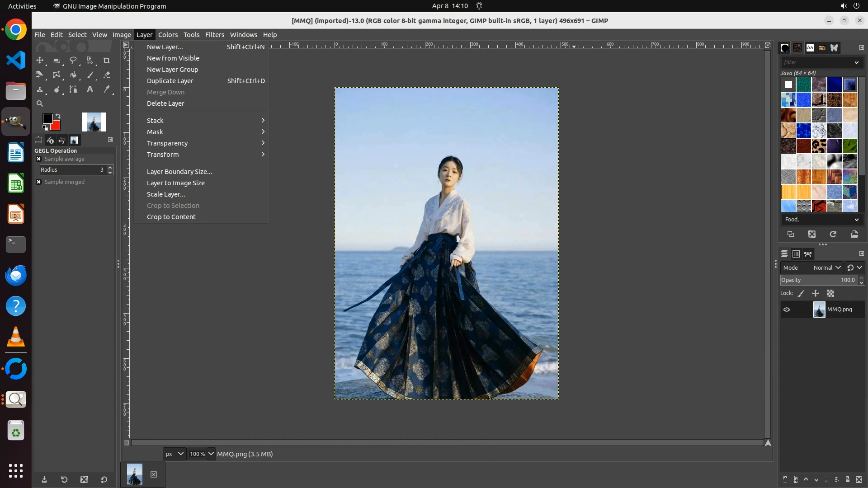Click Duplicate Layer menu entry
This screenshot has height=488, width=868.
click(170, 81)
